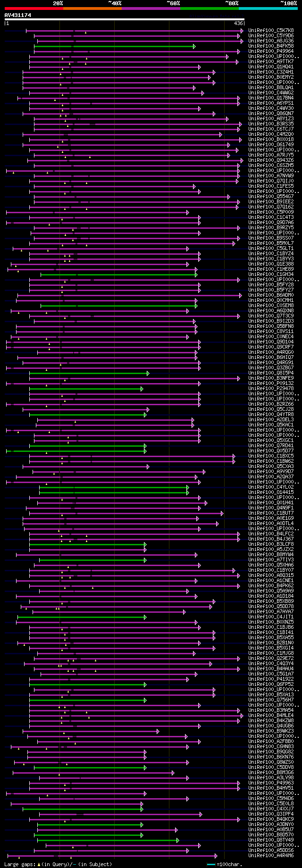Open hit UniRef100_C5Y9D6
This screenshot has height=868, width=302.
point(271,35)
